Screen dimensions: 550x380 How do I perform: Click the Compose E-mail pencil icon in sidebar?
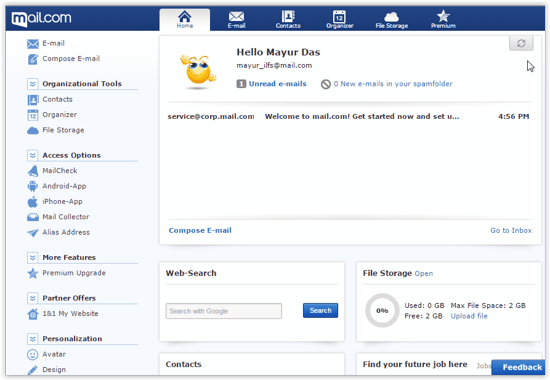coord(33,59)
